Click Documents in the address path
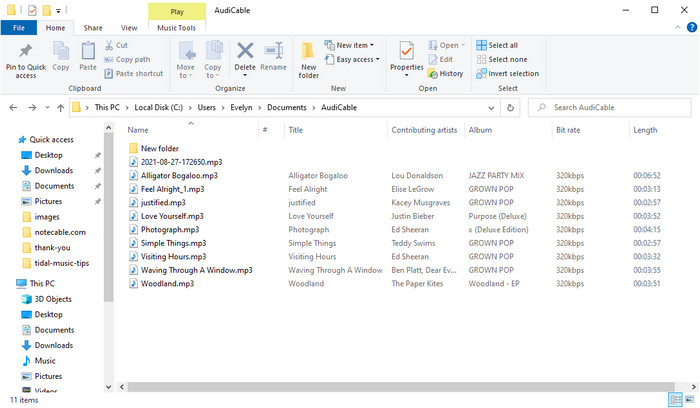The image size is (700, 408). click(287, 108)
